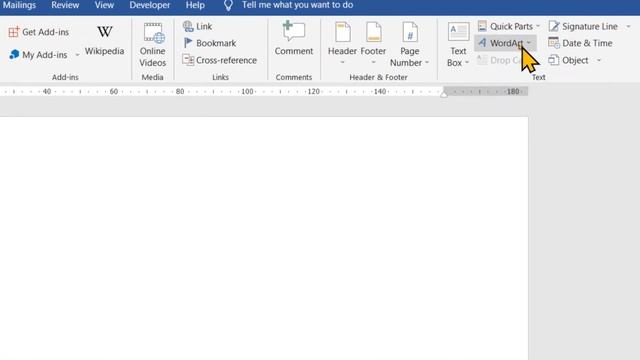Click the Bookmark flag icon
Screen dimensions: 640x360
tap(188, 43)
